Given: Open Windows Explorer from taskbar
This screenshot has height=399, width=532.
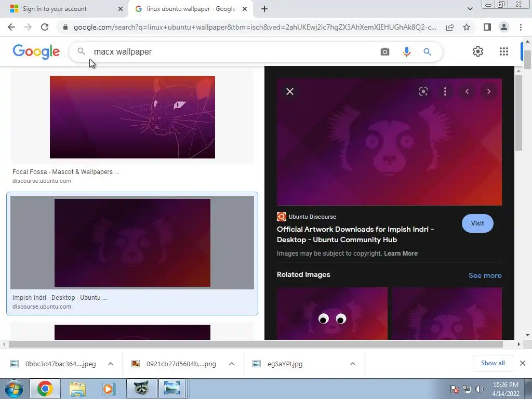Looking at the screenshot, I should click(x=77, y=389).
